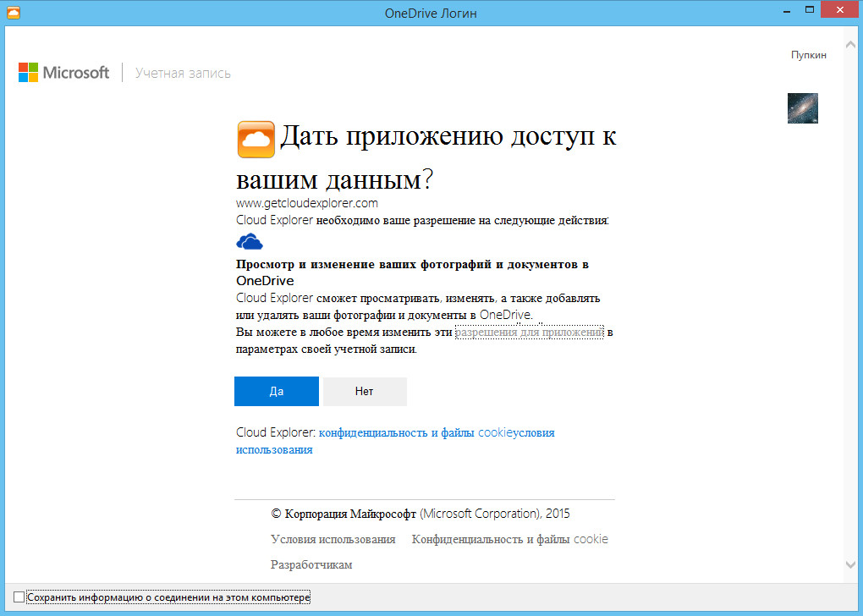Open Cloud Explorer конфиденциальность и файлы cookie link
863x616 pixels.
[x=415, y=432]
